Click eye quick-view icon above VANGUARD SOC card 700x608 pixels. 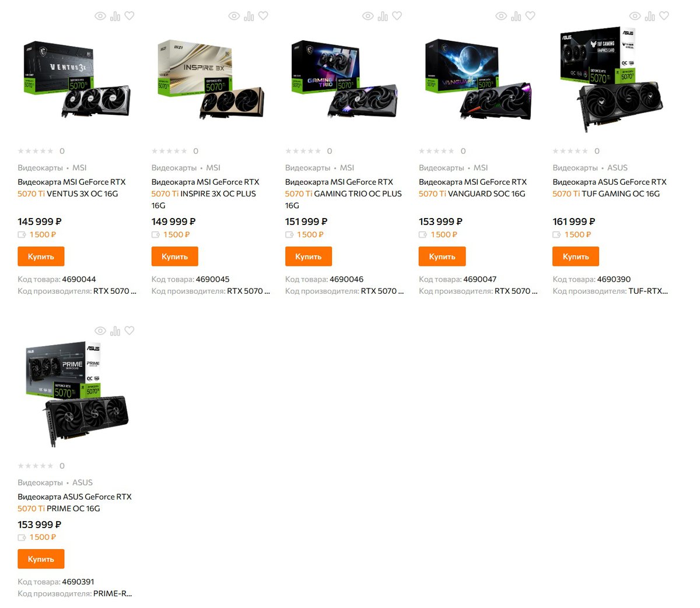[501, 16]
